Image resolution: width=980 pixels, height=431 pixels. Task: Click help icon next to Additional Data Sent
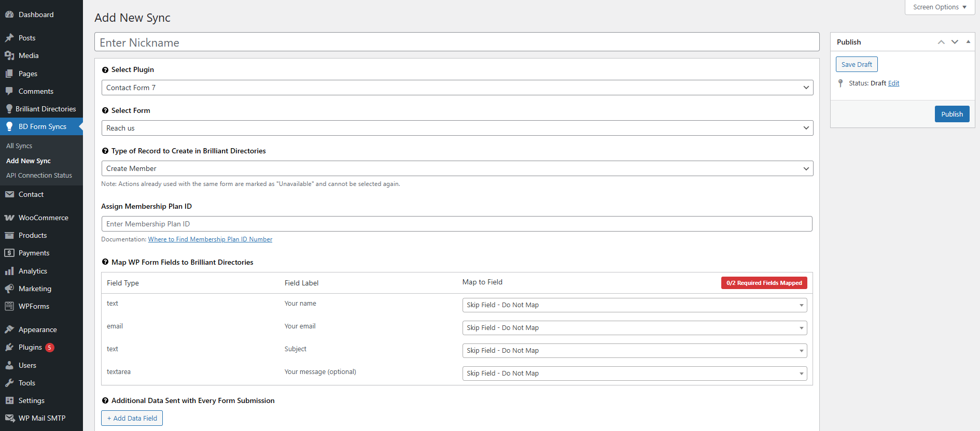[105, 401]
